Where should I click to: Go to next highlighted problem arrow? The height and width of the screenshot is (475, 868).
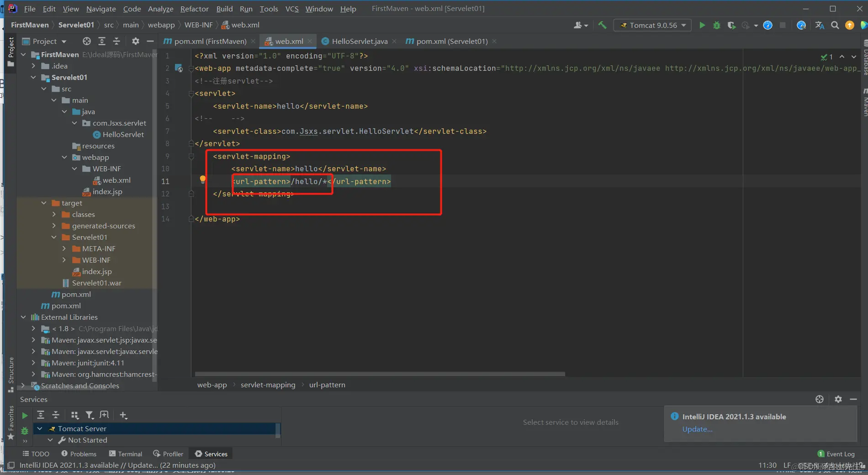(x=854, y=57)
